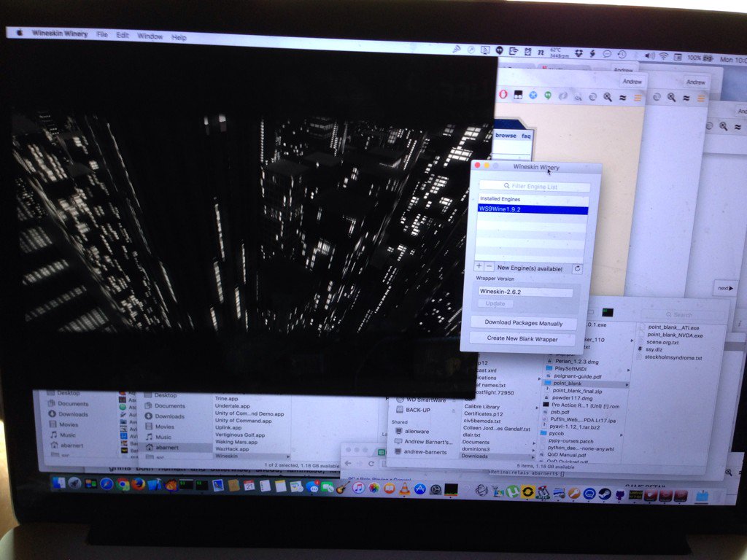The image size is (747, 560).
Task: Expand the dominions3 folder arrow
Action: click(534, 450)
